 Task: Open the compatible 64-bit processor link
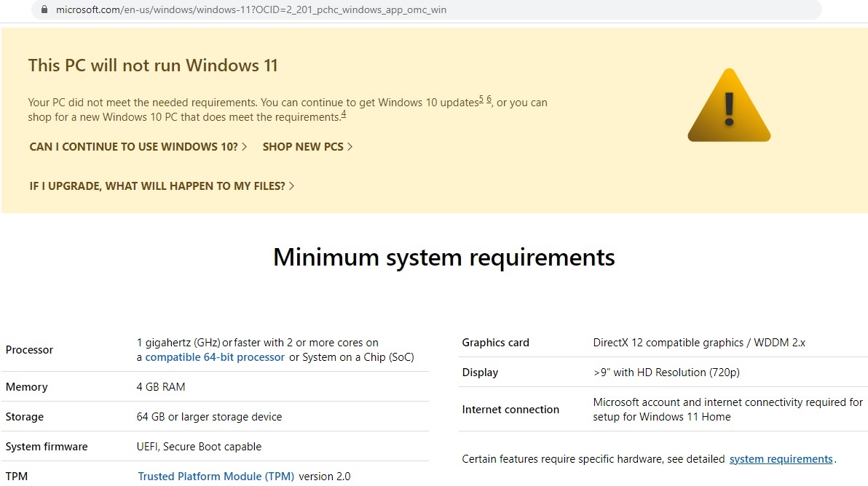(215, 357)
